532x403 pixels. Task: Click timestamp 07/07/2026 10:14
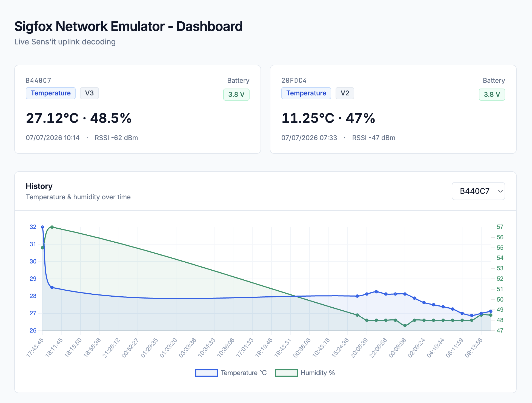53,138
